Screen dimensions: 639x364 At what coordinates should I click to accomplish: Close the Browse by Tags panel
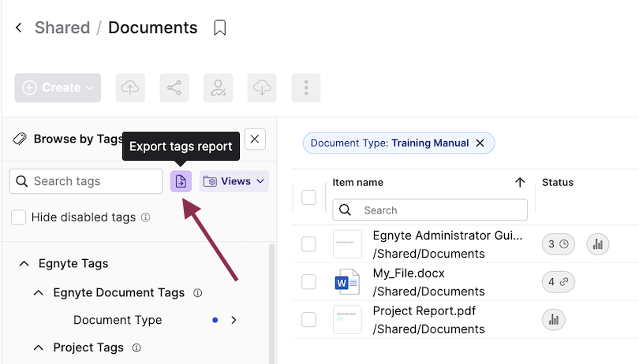[255, 139]
